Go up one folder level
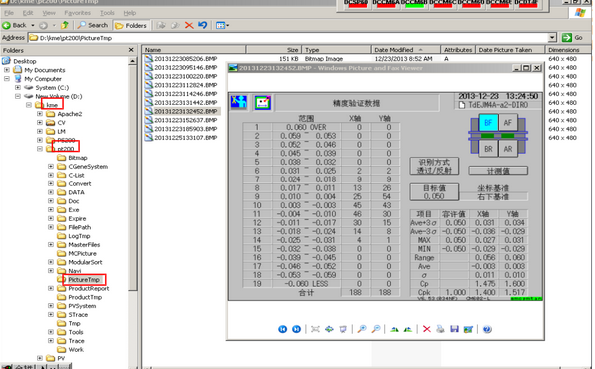The image size is (595, 369). tap(65, 25)
